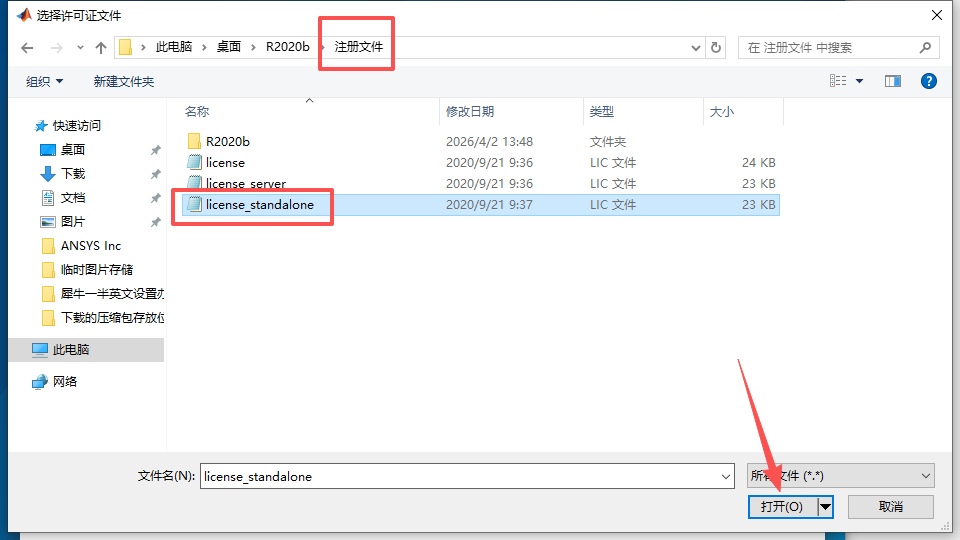This screenshot has width=960, height=540.
Task: Click the pin icon beside 下载
Action: (156, 174)
